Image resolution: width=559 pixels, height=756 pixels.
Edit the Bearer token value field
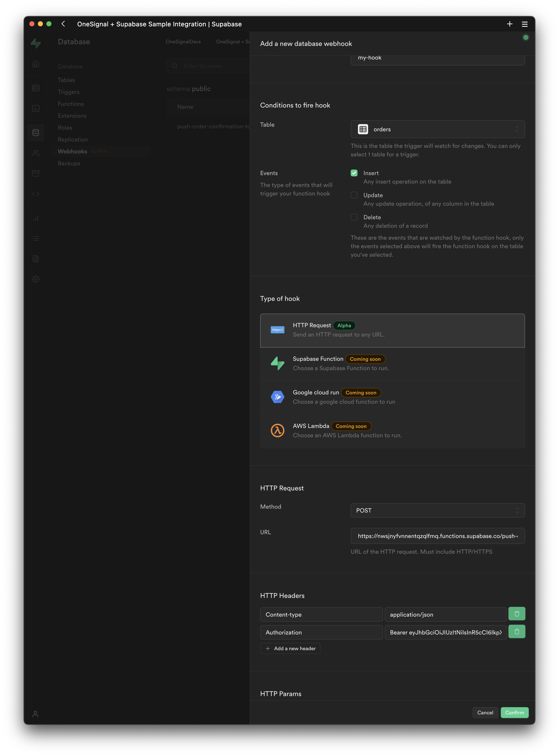coord(446,632)
